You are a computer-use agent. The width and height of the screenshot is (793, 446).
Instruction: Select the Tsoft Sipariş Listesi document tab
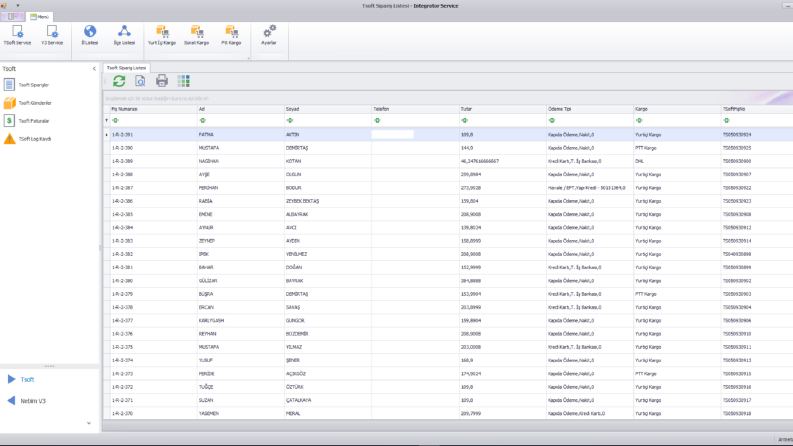(126, 68)
